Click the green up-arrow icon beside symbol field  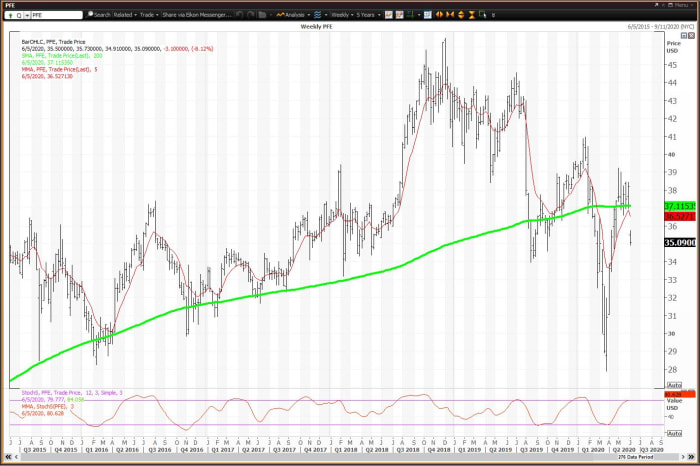(x=10, y=16)
